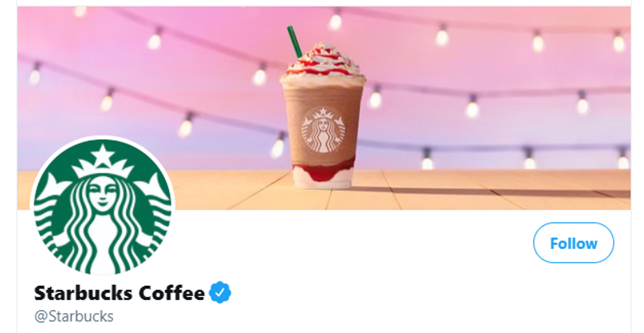Click the green straw in drink

[x=294, y=42]
